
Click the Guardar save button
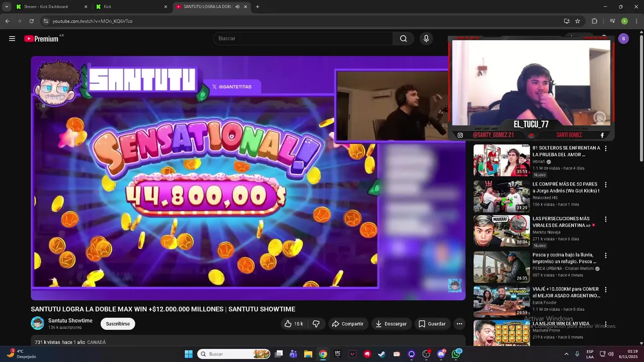click(x=432, y=324)
